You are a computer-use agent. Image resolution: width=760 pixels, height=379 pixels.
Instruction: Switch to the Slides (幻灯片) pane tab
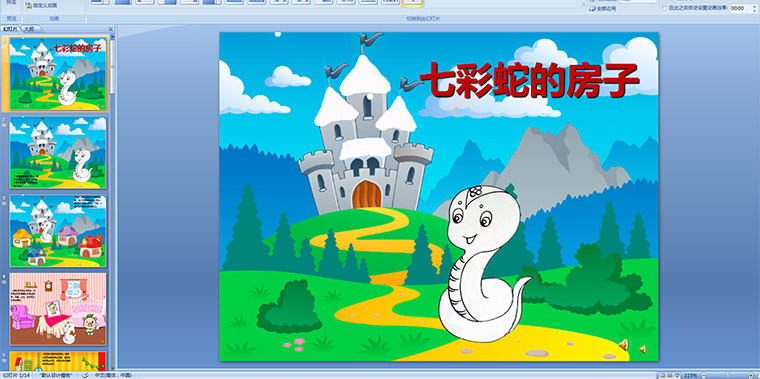10,29
